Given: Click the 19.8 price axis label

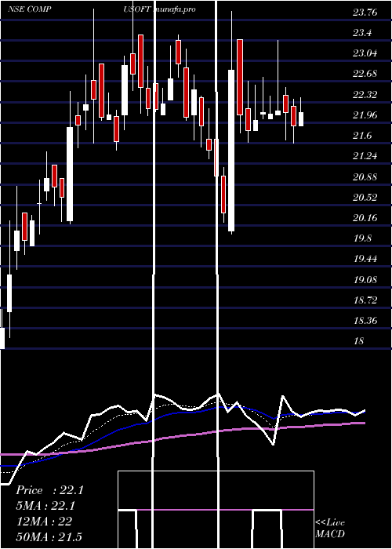Looking at the screenshot, I should [x=362, y=238].
